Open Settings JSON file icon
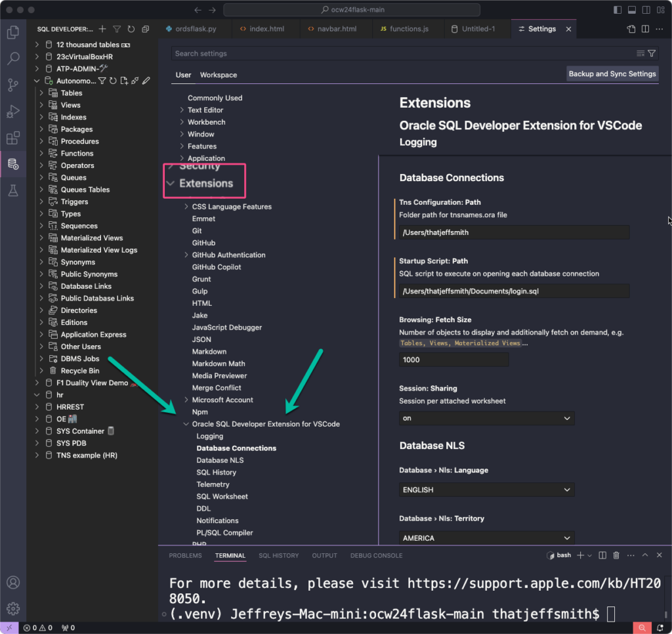 [x=631, y=29]
